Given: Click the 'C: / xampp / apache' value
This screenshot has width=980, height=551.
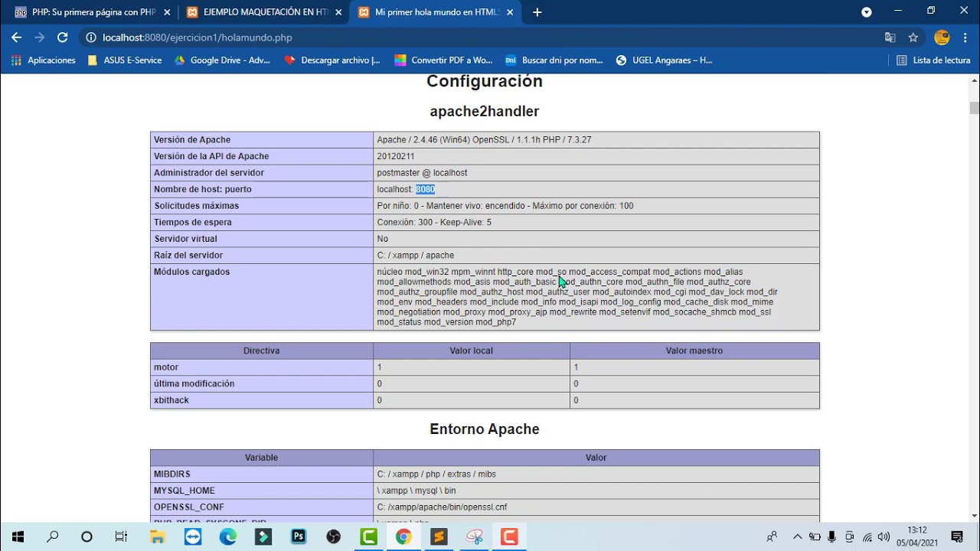Looking at the screenshot, I should coord(415,256).
